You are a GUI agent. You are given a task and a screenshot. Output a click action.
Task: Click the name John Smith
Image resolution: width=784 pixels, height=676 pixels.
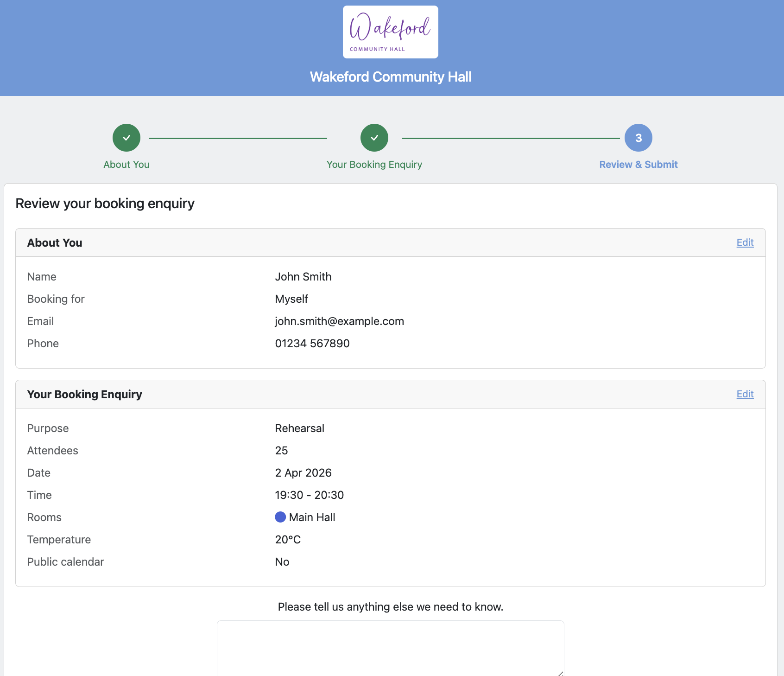303,277
